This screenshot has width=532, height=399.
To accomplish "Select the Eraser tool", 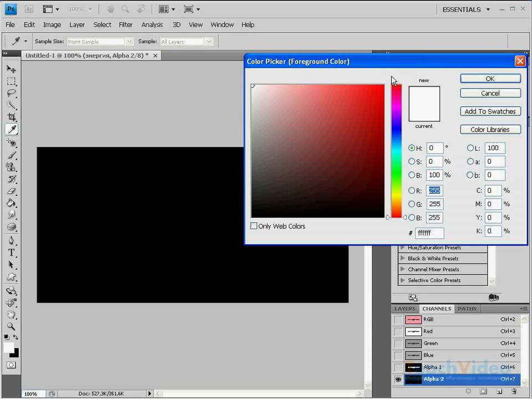I will pyautogui.click(x=11, y=191).
